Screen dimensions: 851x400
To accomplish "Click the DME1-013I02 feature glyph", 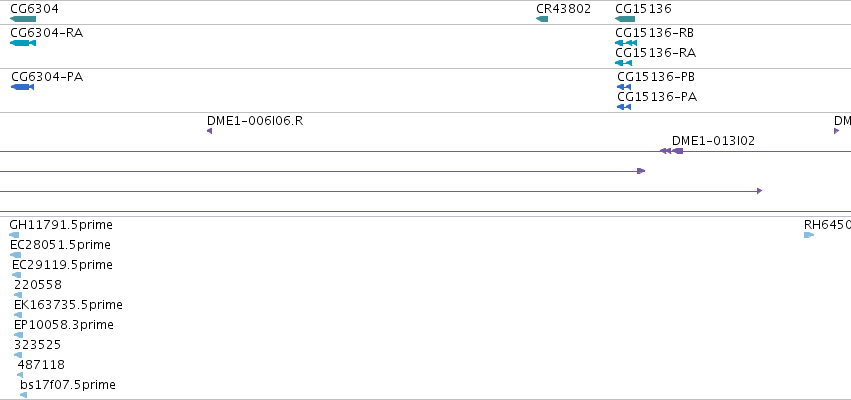I will coord(671,151).
